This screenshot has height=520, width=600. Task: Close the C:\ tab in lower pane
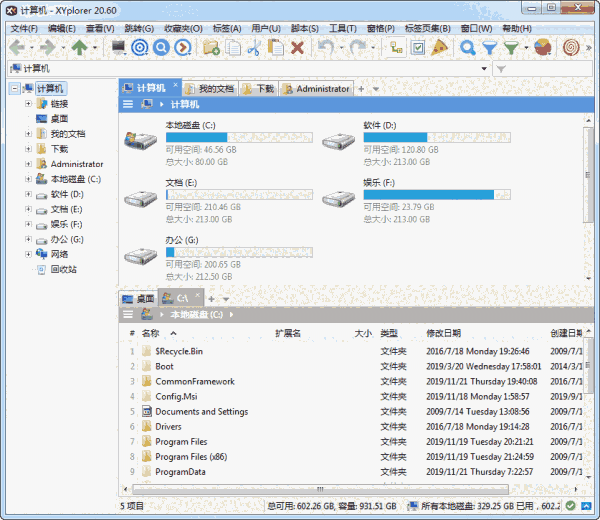click(197, 295)
